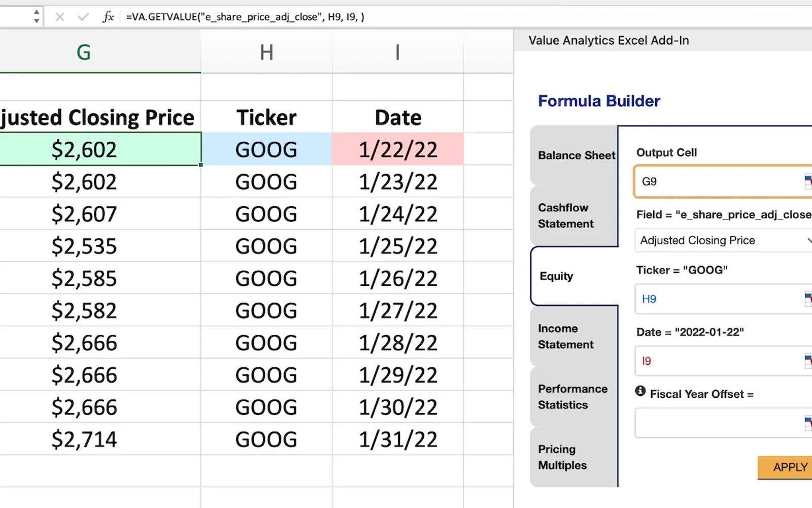
Task: Select the price cell $2,585
Action: click(x=100, y=278)
